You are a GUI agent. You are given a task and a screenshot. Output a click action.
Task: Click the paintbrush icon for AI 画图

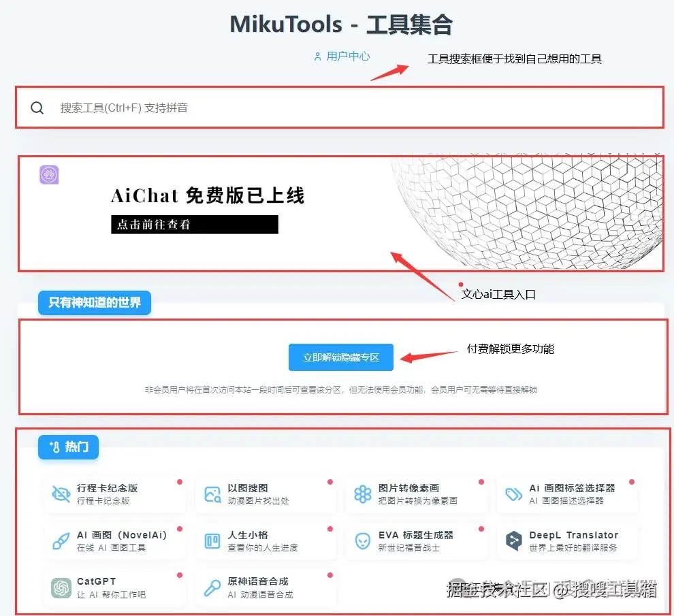coord(61,541)
